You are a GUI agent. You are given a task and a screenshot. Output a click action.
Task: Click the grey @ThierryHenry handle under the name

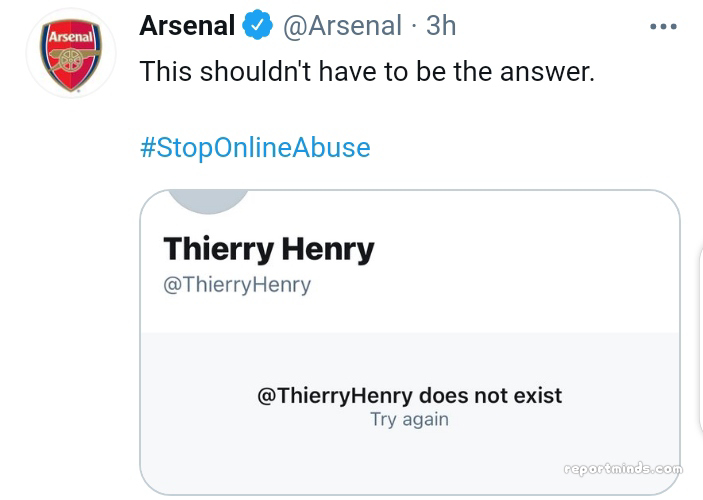click(x=237, y=285)
